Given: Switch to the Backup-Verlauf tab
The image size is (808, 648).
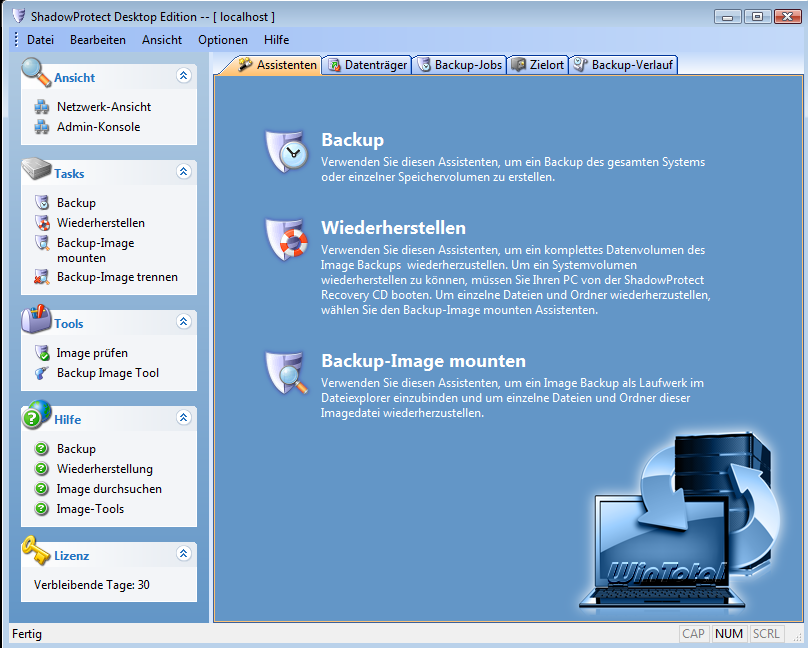Looking at the screenshot, I should click(623, 65).
